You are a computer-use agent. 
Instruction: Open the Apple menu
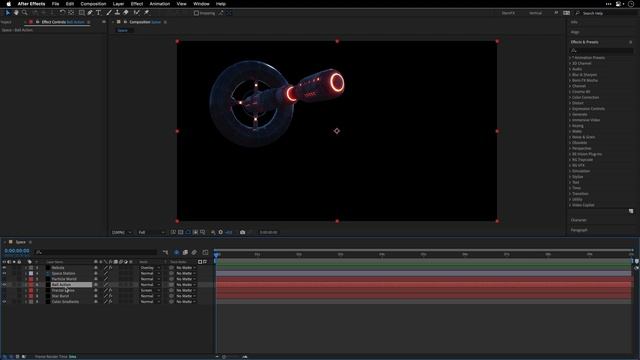(x=9, y=4)
